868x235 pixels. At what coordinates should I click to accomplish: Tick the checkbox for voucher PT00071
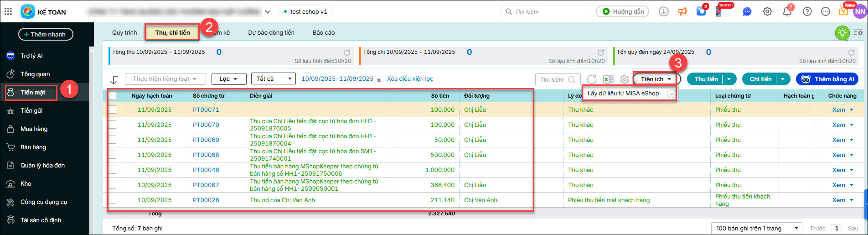click(x=112, y=110)
